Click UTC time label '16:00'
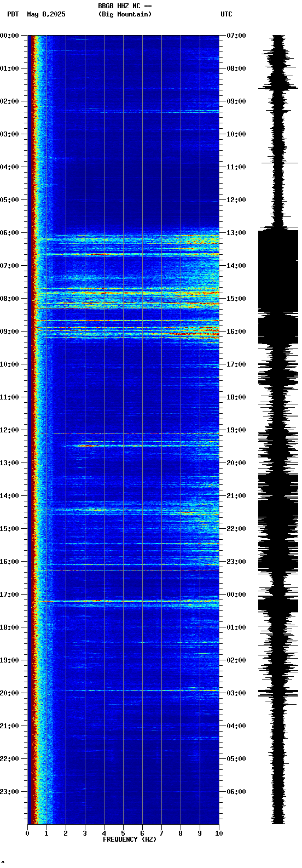The height and width of the screenshot is (868, 302). pyautogui.click(x=236, y=332)
